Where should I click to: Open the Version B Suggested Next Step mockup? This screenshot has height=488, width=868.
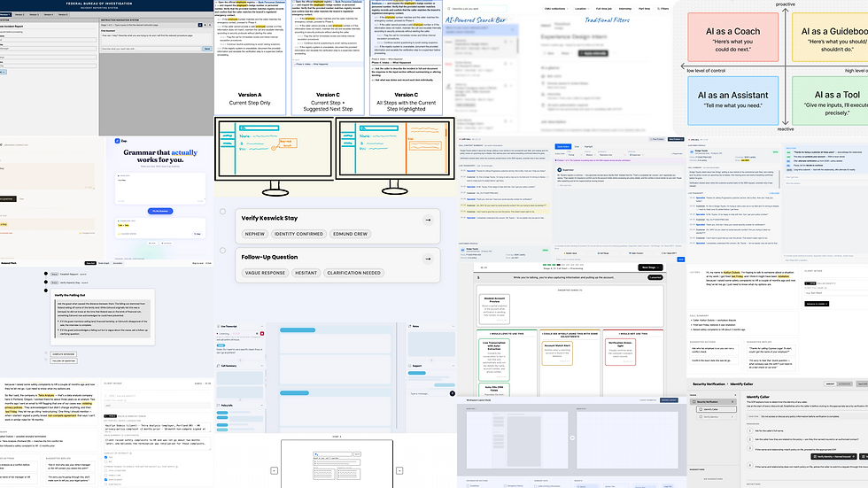pos(328,58)
